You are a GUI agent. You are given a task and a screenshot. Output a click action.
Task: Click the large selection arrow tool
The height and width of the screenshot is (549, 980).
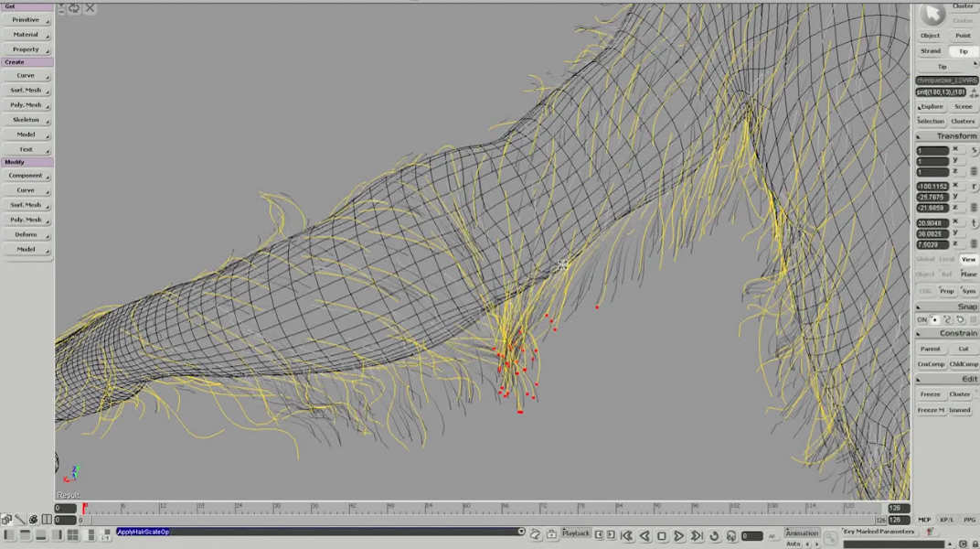tap(932, 14)
